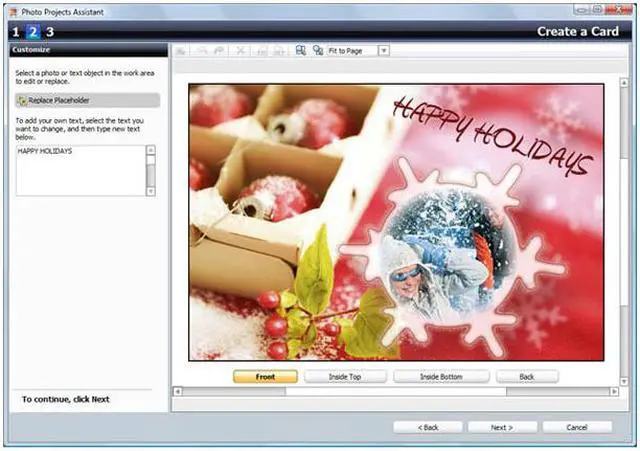640x451 pixels.
Task: Click inside the HAPPY HOLIDAYS text box
Action: 80,170
